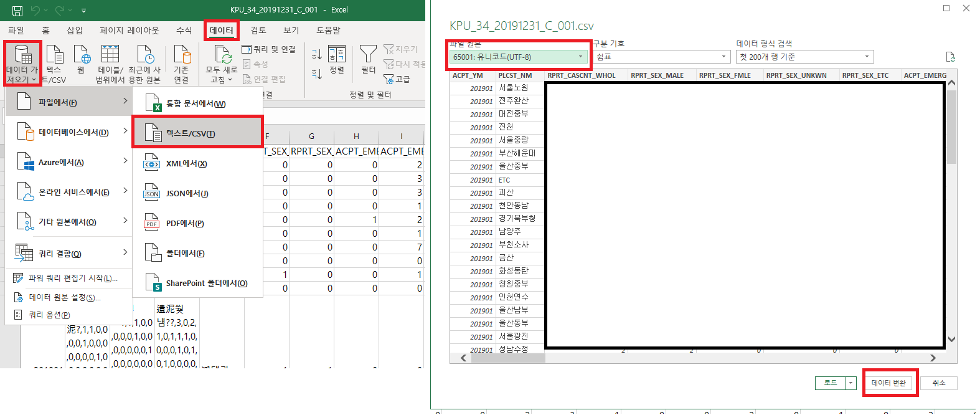Image resolution: width=980 pixels, height=415 pixels.
Task: Open 최근에 사용한 원본 (Recent Sources)
Action: (144, 56)
